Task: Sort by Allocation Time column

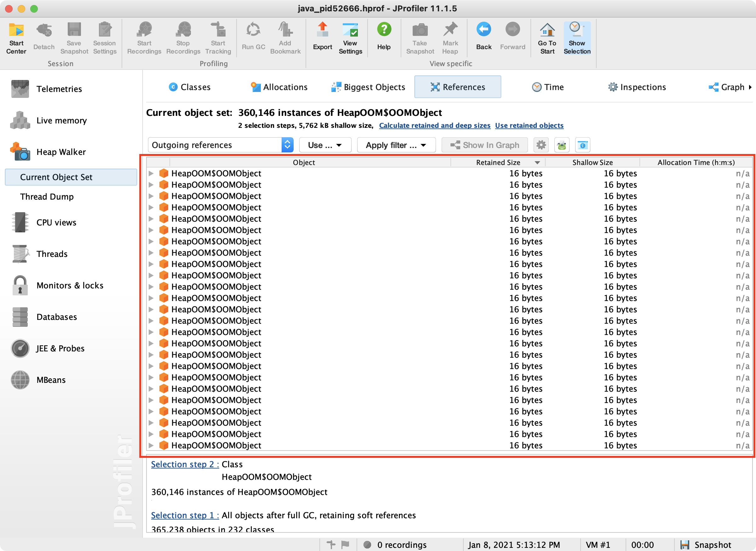Action: pyautogui.click(x=696, y=162)
